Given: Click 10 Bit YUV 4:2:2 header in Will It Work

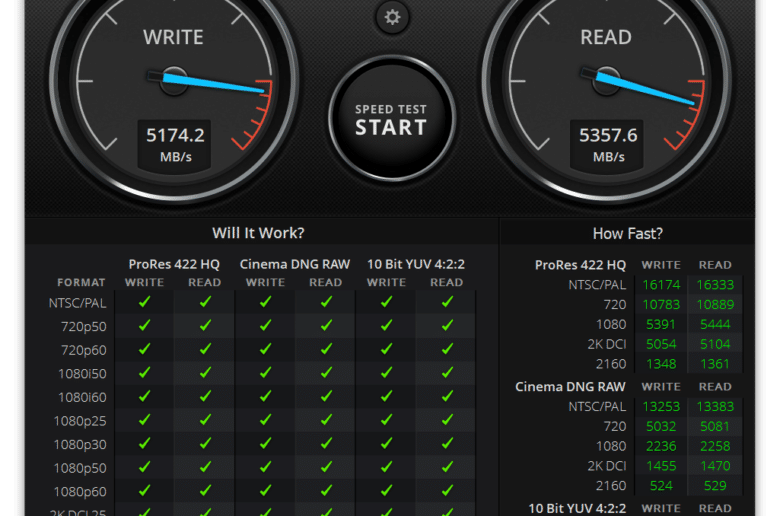Looking at the screenshot, I should point(416,264).
